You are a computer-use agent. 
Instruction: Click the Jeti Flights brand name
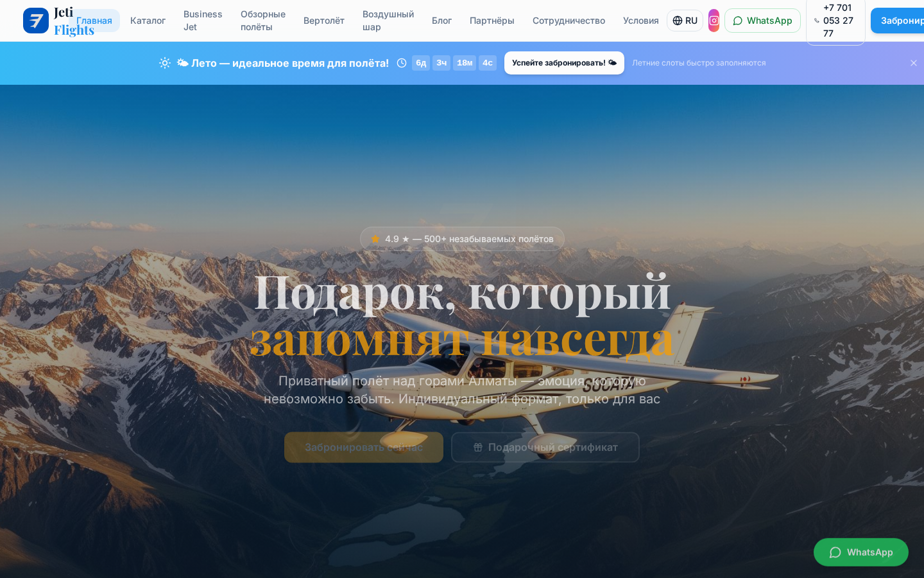tap(74, 21)
